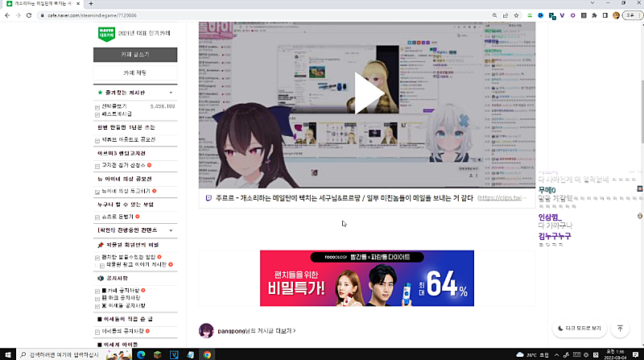Click the Windows taskbar search box
Viewport: 644px width, 360px height.
pyautogui.click(x=73, y=354)
